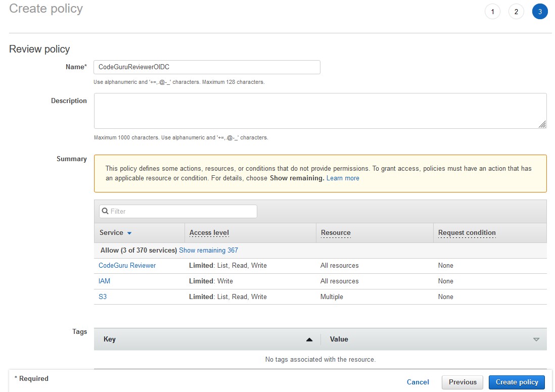
Task: Click 'Multiple' resource in S3 row
Action: tap(332, 297)
